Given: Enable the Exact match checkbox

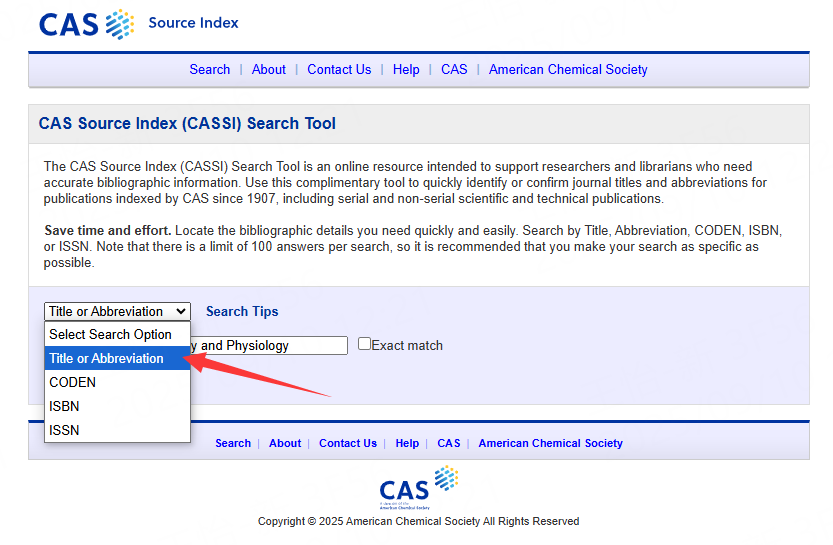Looking at the screenshot, I should pos(364,344).
